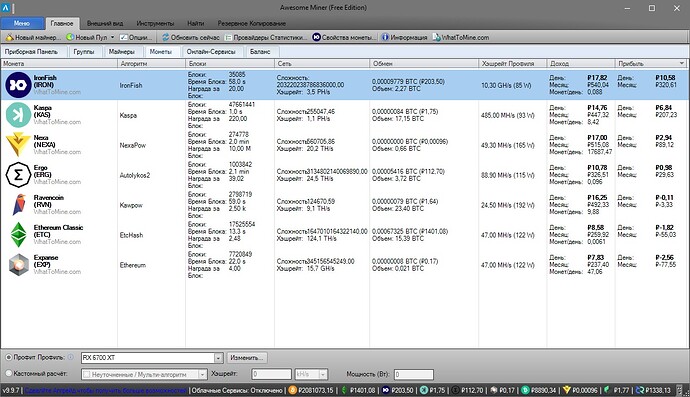Select the Expanse coin logo
690x397 pixels.
[18, 265]
